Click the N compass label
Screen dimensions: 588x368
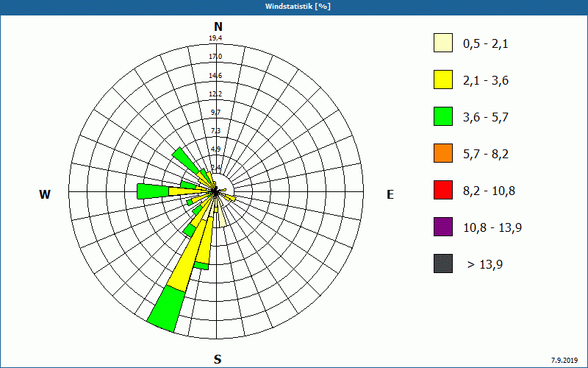click(x=218, y=26)
